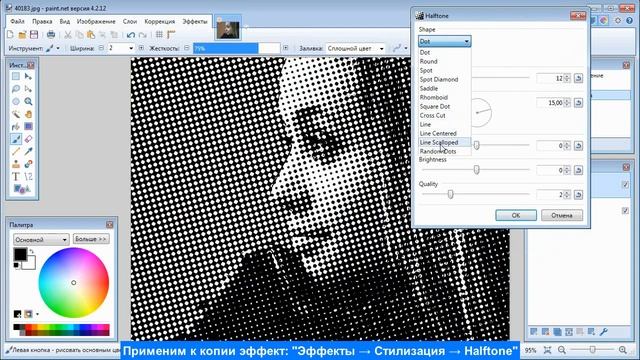Open the Shape combo box in Halftone
The height and width of the screenshot is (360, 640).
point(444,41)
